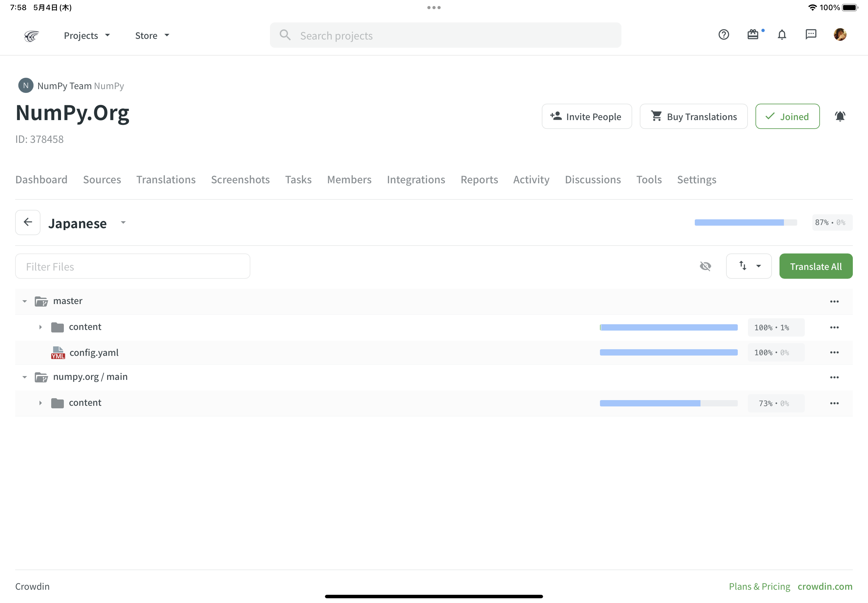
Task: Open the gift what's new icon
Action: (753, 35)
